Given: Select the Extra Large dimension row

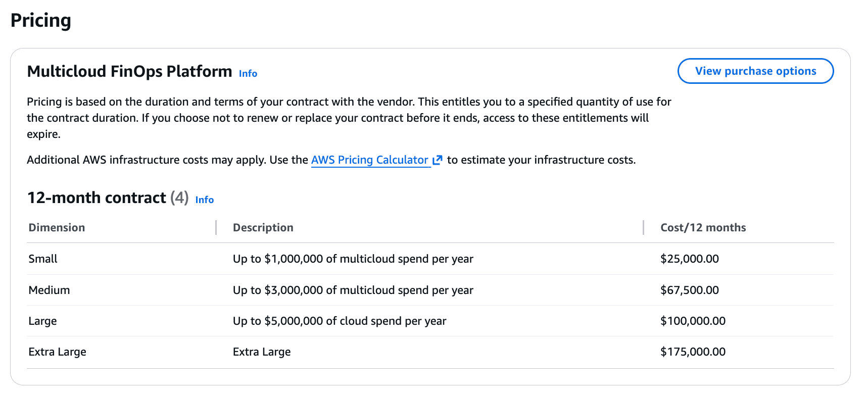Looking at the screenshot, I should pos(57,352).
